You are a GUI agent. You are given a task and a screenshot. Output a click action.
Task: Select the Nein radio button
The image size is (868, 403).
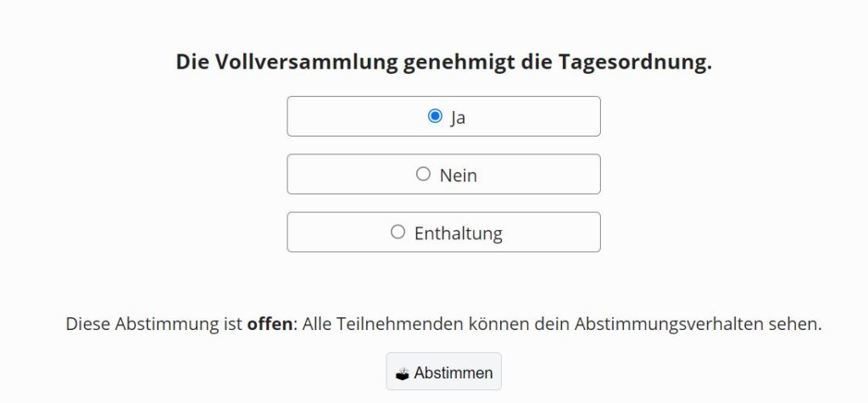pyautogui.click(x=423, y=174)
